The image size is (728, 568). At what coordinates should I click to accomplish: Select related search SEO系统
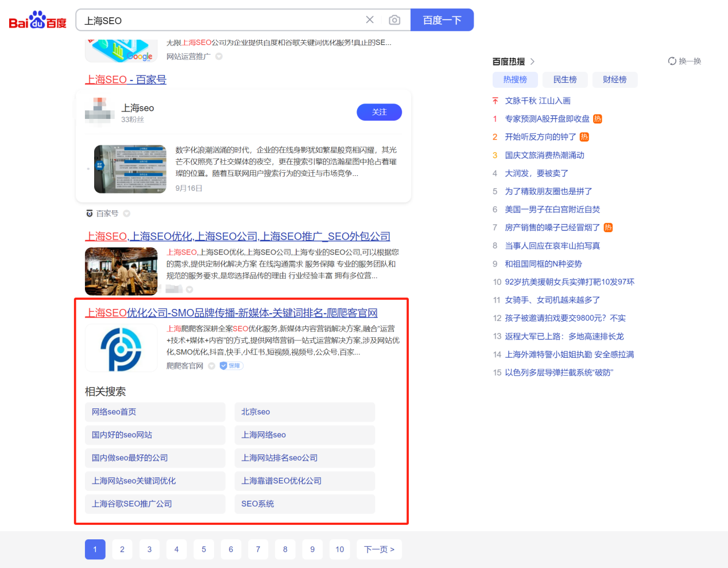[305, 504]
